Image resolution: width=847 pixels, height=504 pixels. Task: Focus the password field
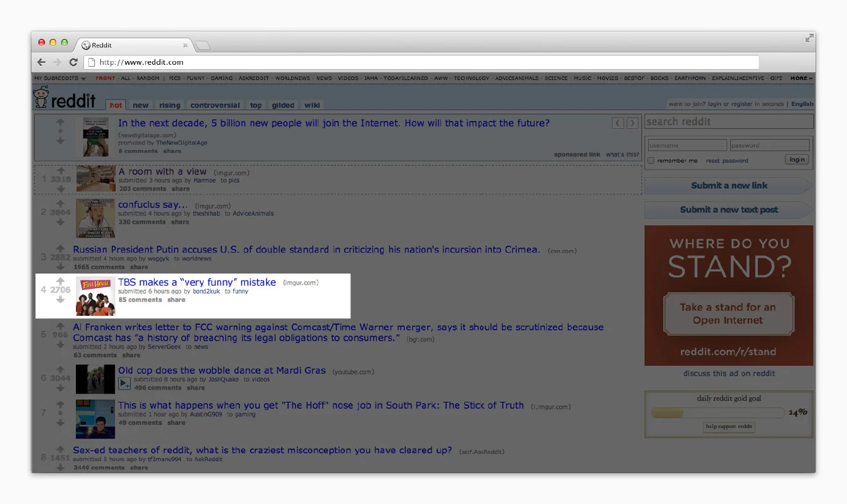(769, 146)
